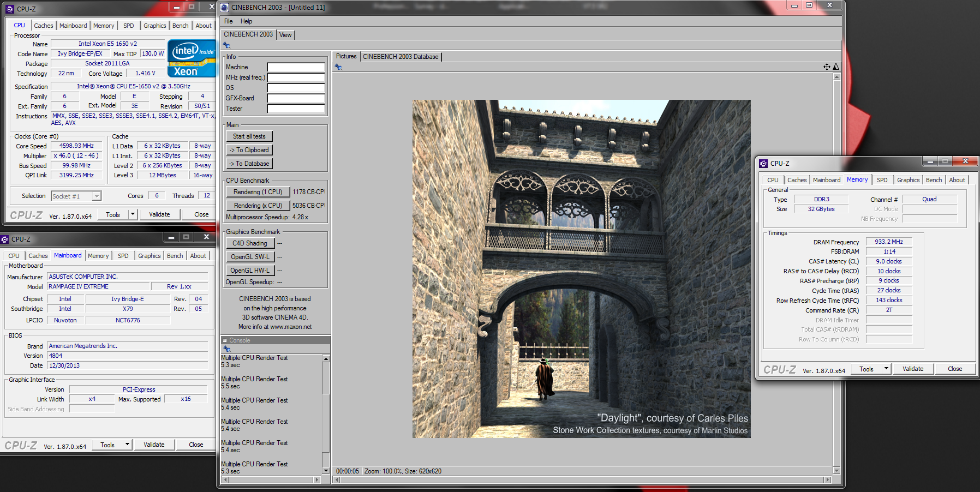
Task: Click the CINEBENCH 2003 title bar app icon
Action: (x=225, y=7)
